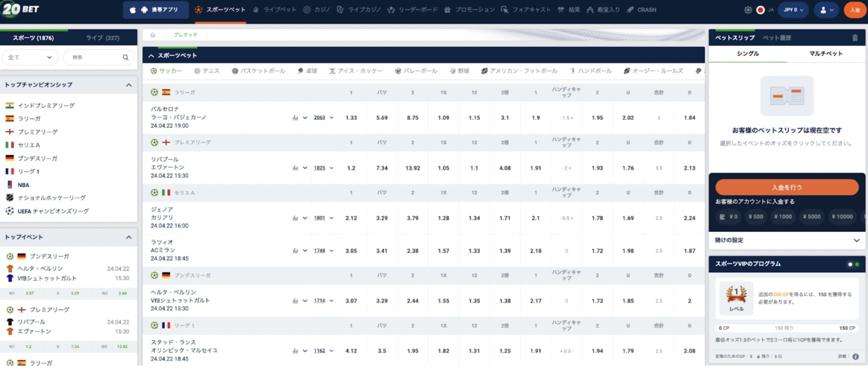
Task: Open the JPY 0 balance dropdown
Action: pos(793,10)
